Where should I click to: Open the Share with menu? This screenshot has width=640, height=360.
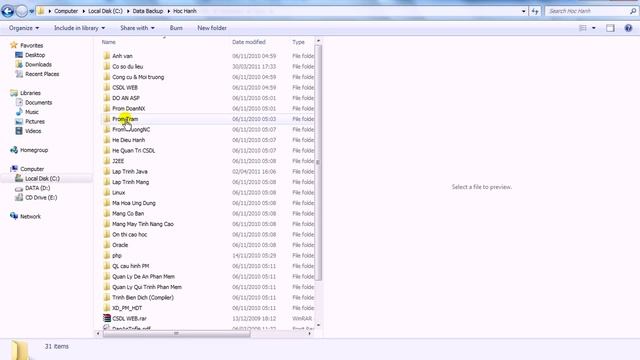click(x=137, y=28)
